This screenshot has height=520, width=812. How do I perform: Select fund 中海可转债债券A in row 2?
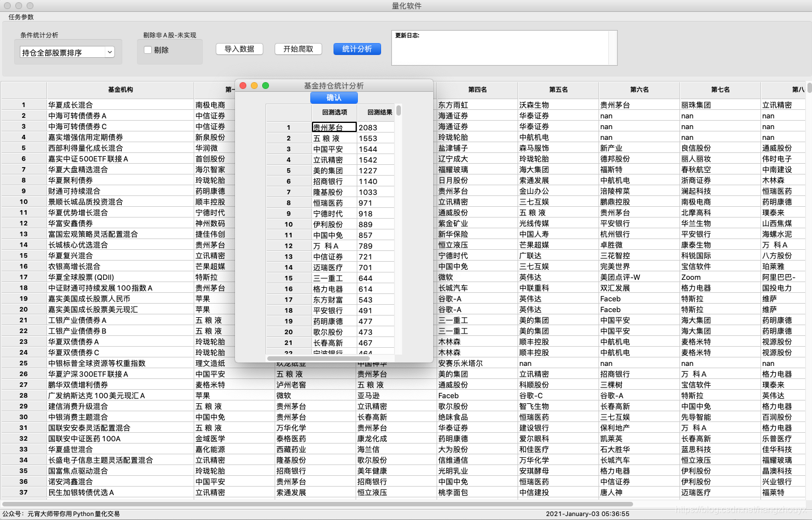click(120, 116)
